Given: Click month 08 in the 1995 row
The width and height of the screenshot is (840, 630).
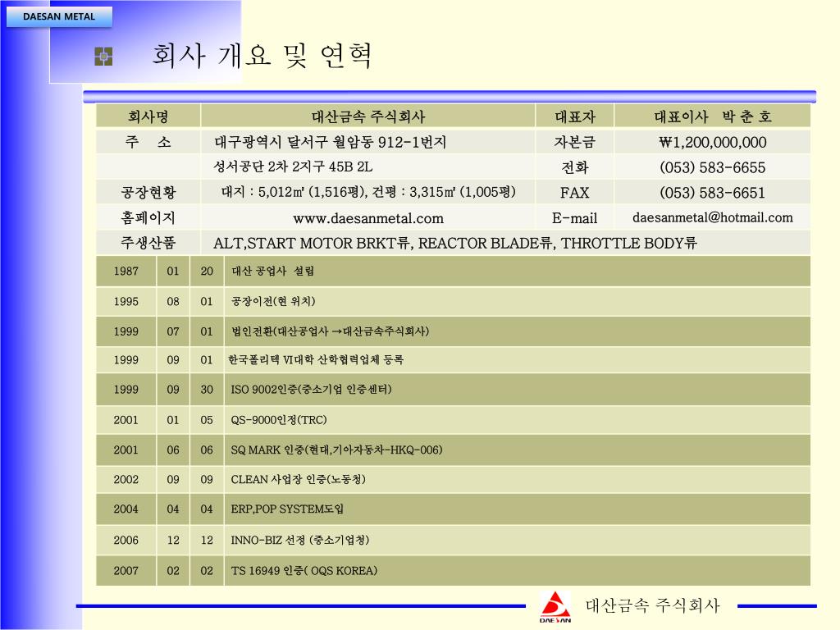Looking at the screenshot, I should click(173, 302).
